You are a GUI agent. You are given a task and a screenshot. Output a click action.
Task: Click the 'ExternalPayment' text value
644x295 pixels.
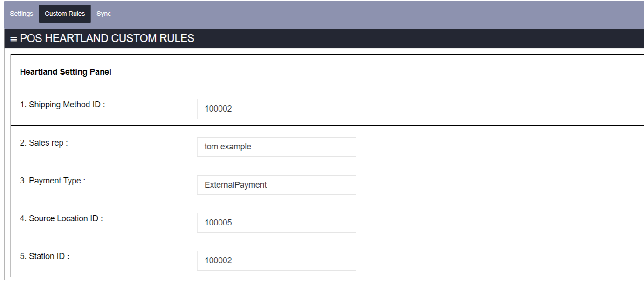click(235, 185)
